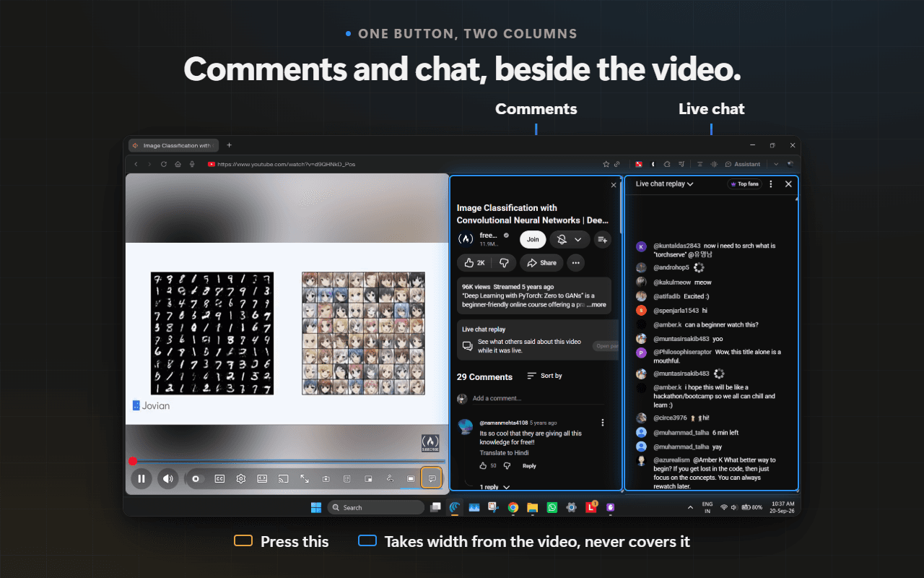Open the Live chat replay dropdown

[x=664, y=184]
